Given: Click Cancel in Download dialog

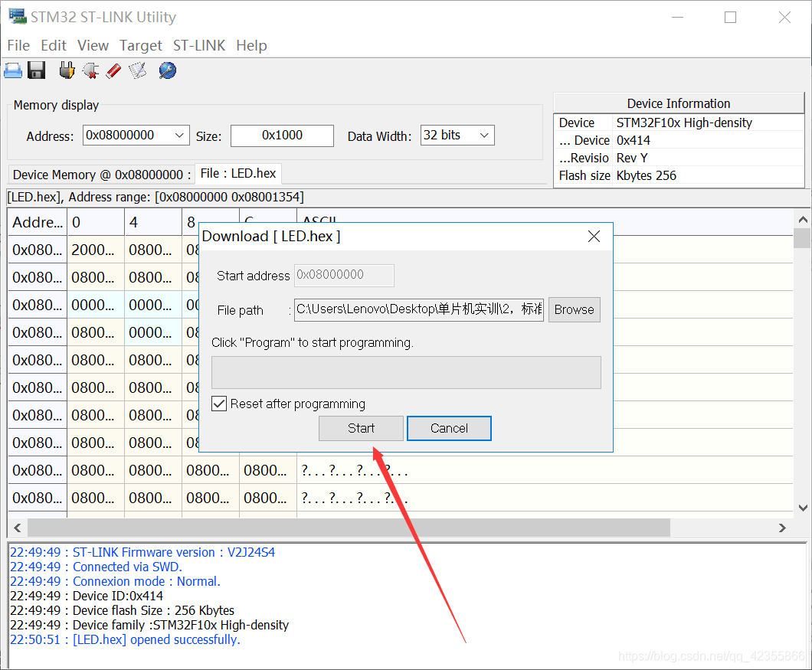Looking at the screenshot, I should tap(449, 428).
